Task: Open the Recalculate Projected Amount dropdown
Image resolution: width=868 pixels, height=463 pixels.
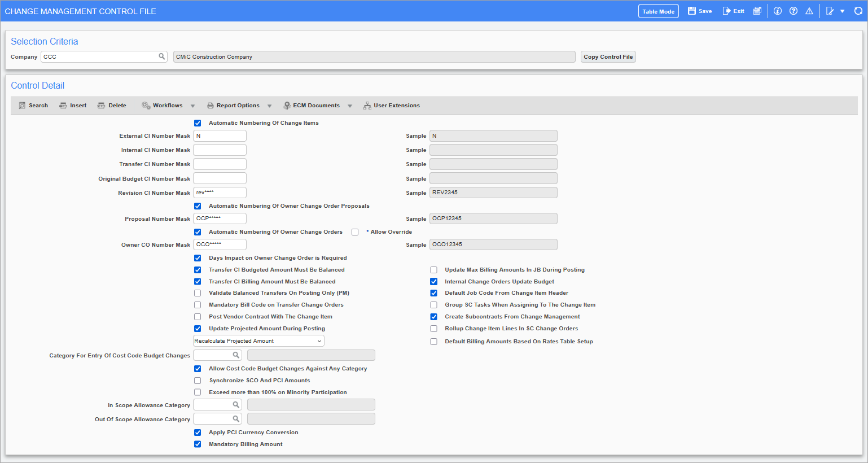Action: point(258,341)
